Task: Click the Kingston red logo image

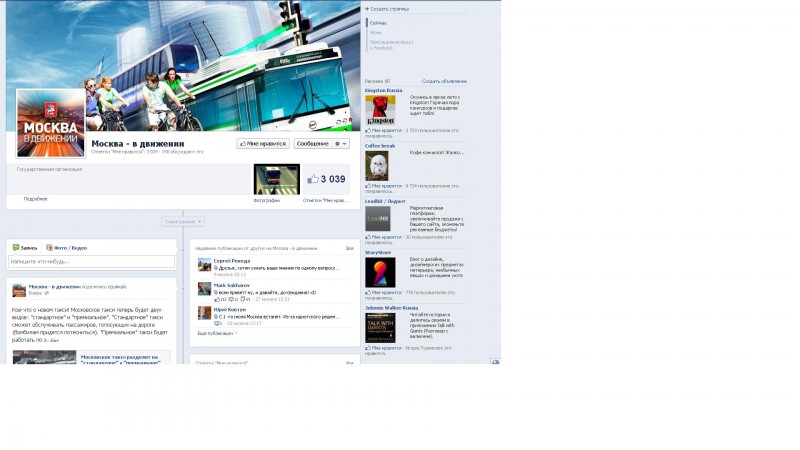Action: [380, 110]
